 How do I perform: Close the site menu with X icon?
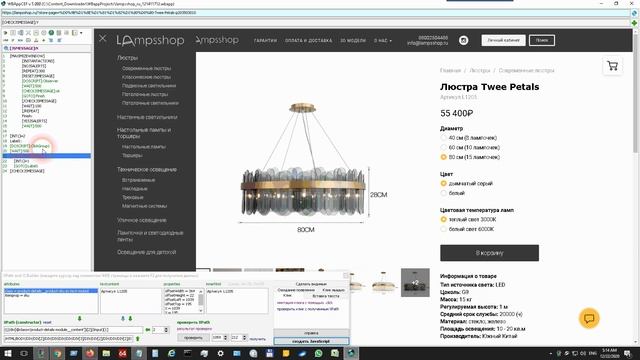click(102, 38)
